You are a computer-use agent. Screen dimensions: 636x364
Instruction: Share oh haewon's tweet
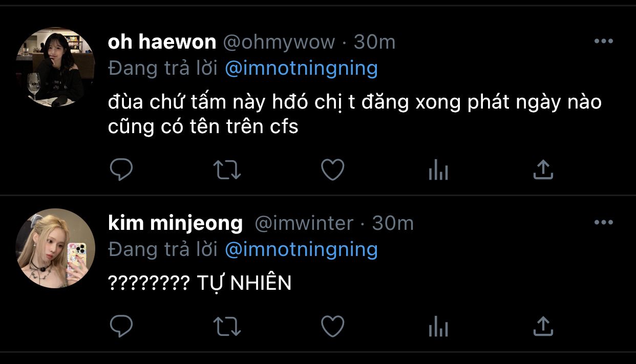[543, 169]
